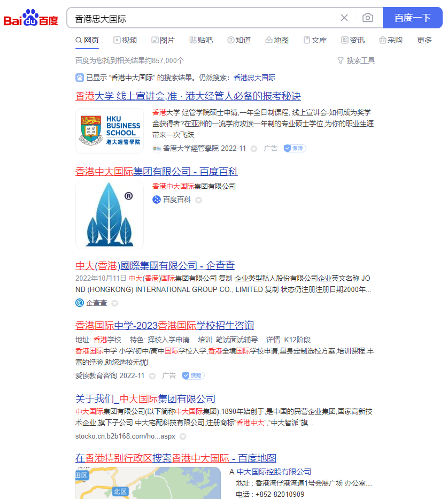Screen dimensions: 448x499
Task: Click the 香港中大国际集团有限公司 snippet text
Action: pyautogui.click(x=194, y=186)
